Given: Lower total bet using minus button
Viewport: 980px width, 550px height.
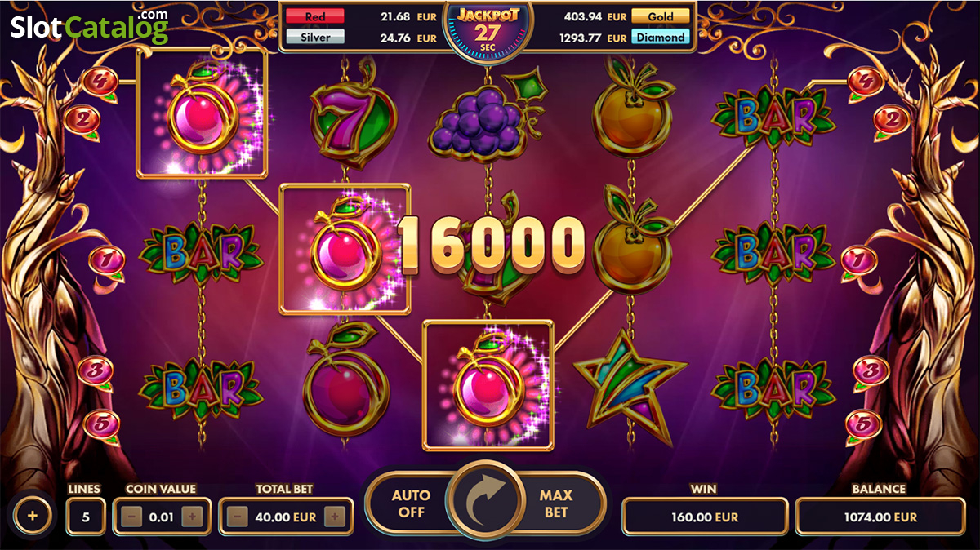Looking at the screenshot, I should coord(238,516).
